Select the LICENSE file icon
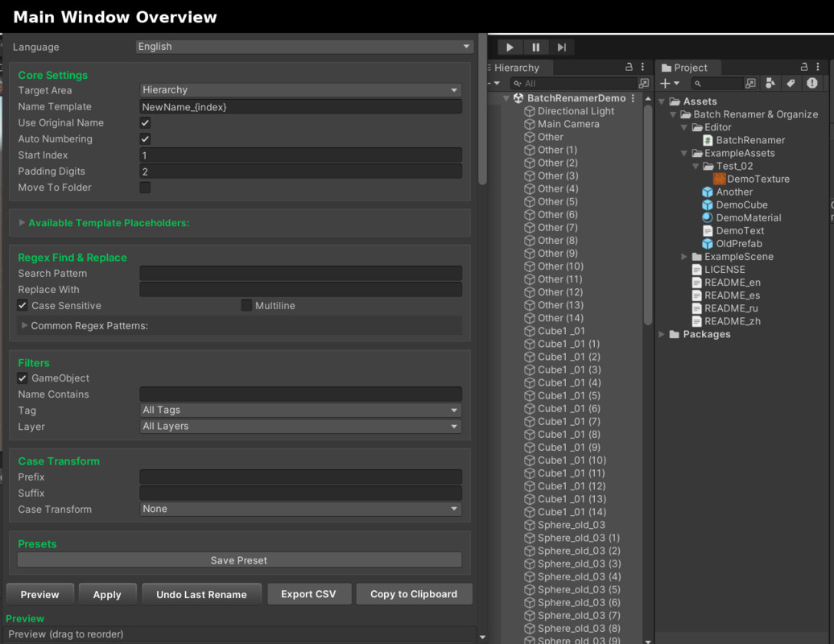The image size is (834, 644). pos(696,270)
